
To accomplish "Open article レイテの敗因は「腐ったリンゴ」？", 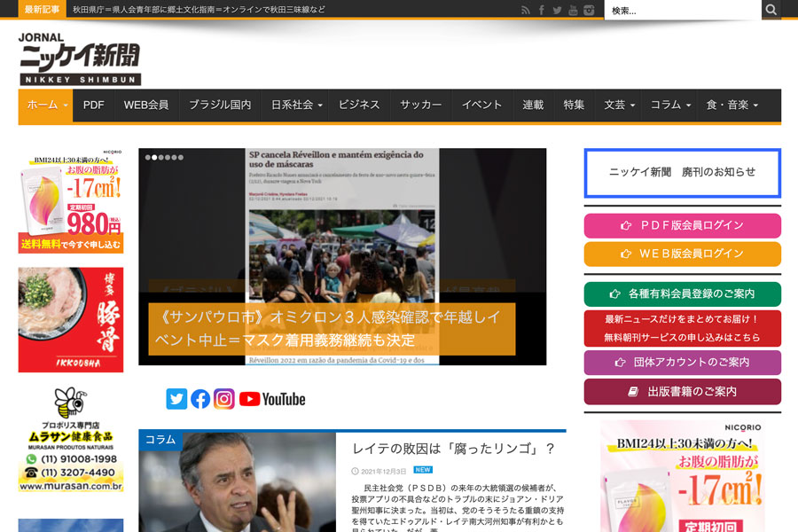I will click(x=453, y=449).
